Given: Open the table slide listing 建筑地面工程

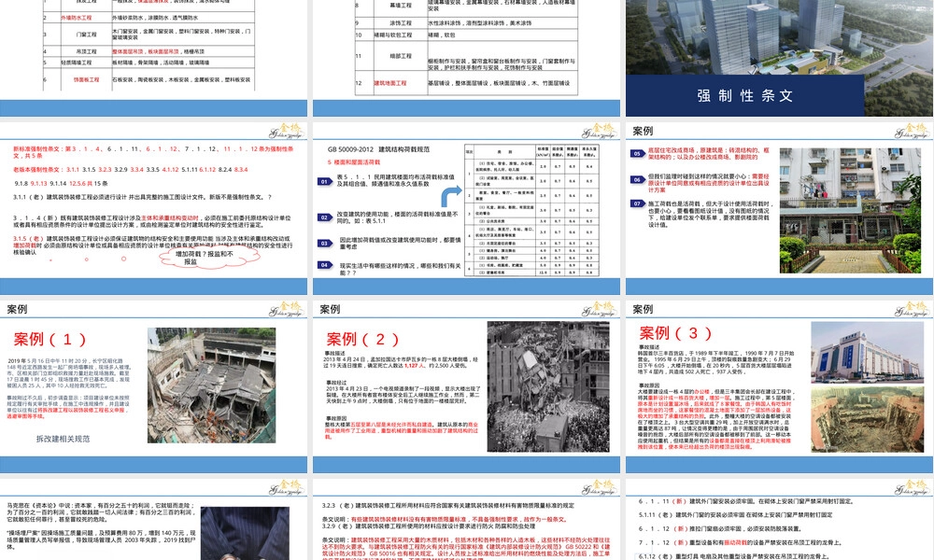Looking at the screenshot, I should pyautogui.click(x=466, y=58).
